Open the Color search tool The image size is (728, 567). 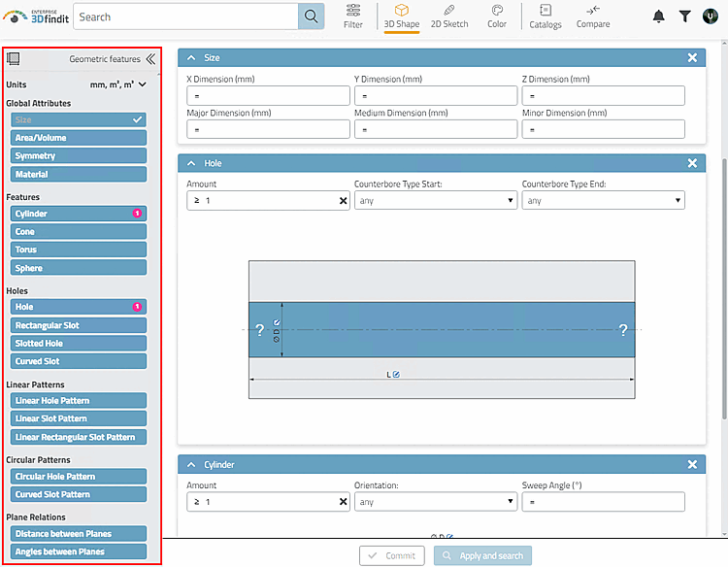(x=496, y=17)
